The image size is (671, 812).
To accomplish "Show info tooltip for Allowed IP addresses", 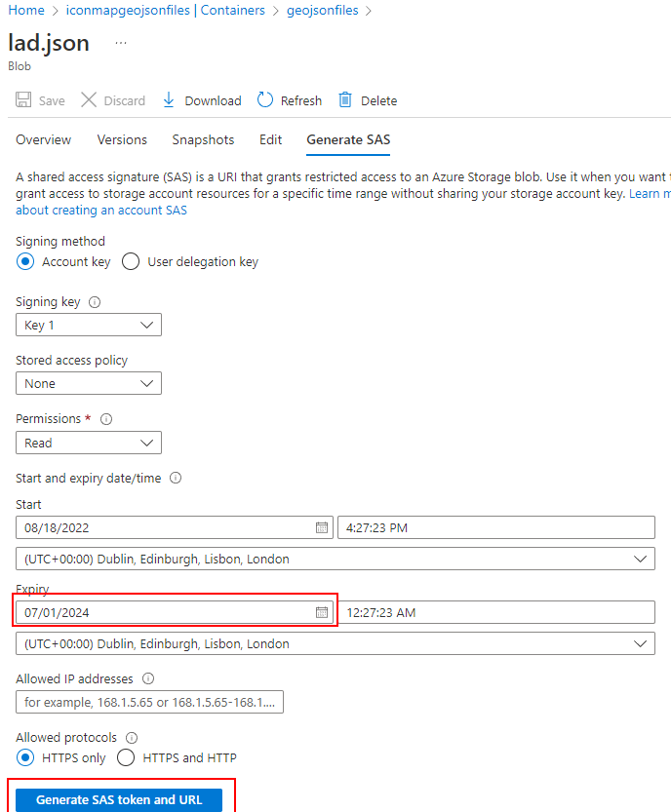I will pos(148,678).
